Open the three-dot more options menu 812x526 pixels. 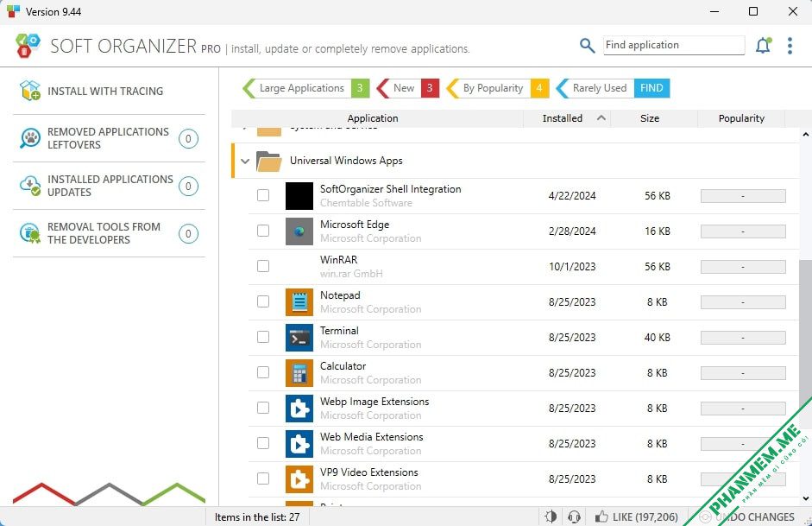790,46
